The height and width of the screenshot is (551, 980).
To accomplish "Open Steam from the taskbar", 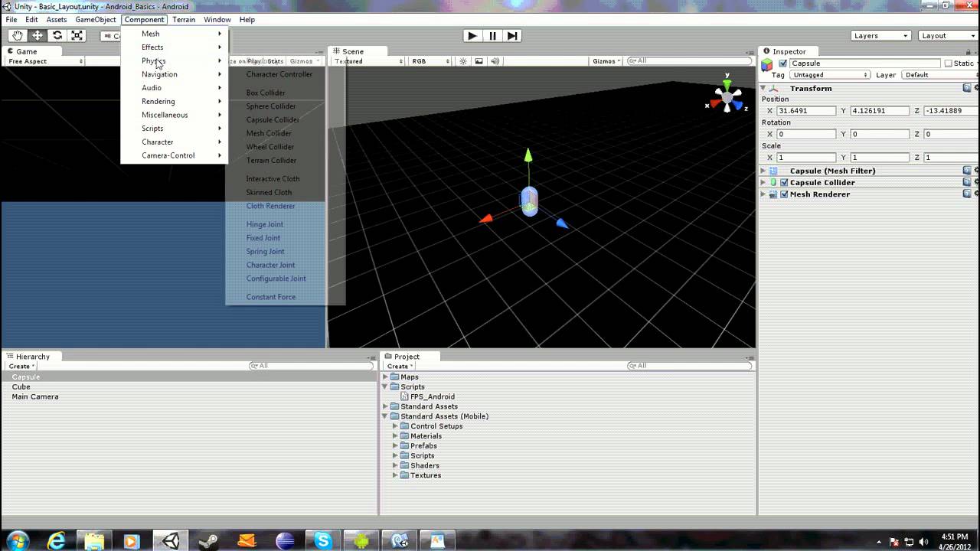I will (208, 541).
